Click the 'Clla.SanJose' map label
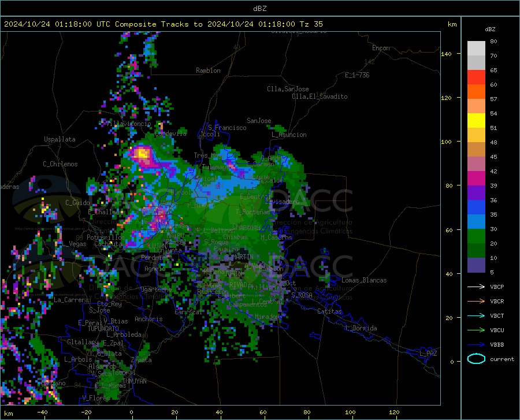The image size is (520, 420). point(288,89)
